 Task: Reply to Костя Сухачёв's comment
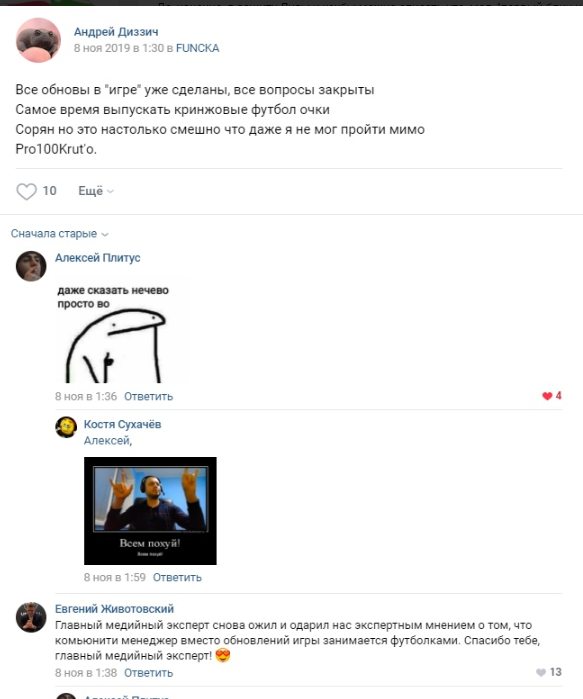177,577
